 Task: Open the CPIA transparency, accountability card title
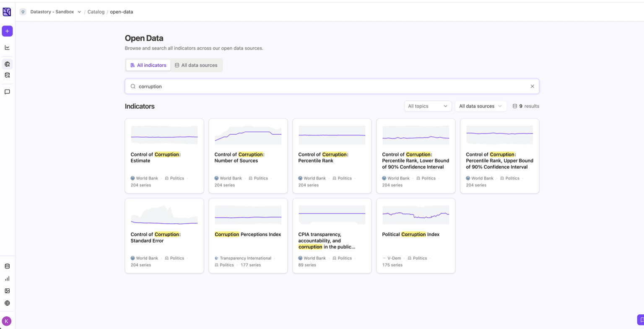tap(327, 241)
